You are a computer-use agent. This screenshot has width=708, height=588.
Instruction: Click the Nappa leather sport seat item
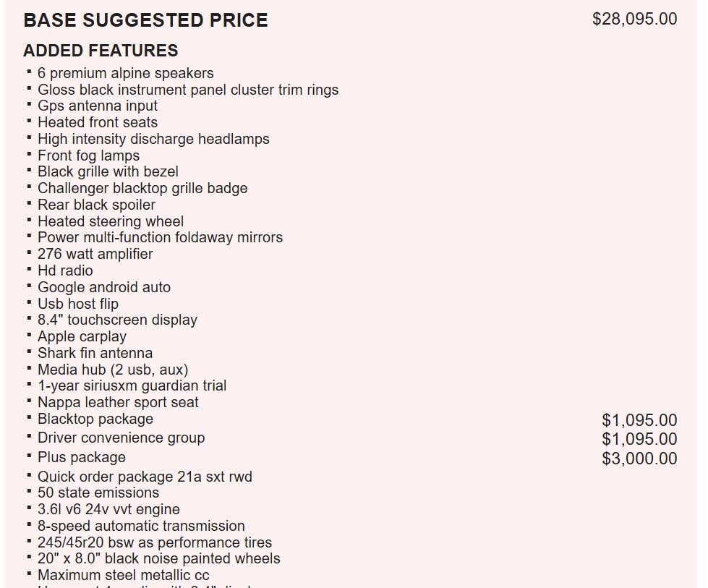(118, 402)
